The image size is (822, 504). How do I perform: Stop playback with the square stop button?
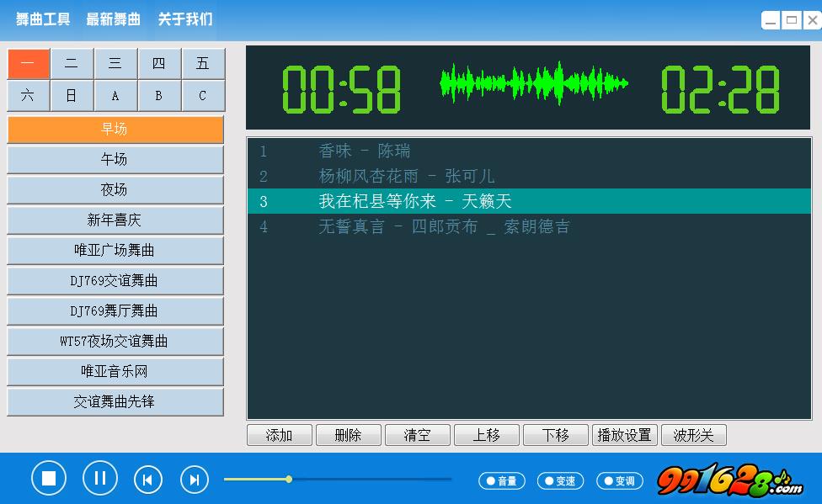[49, 478]
